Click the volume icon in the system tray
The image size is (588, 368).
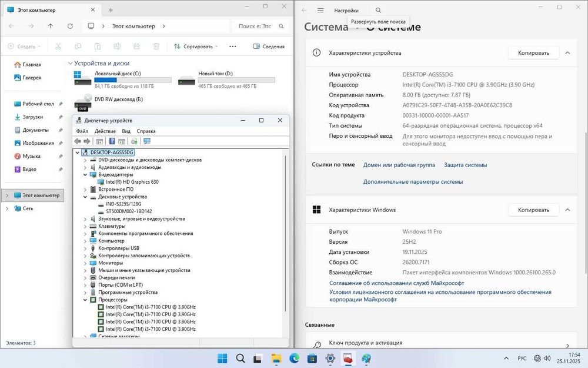[547, 358]
